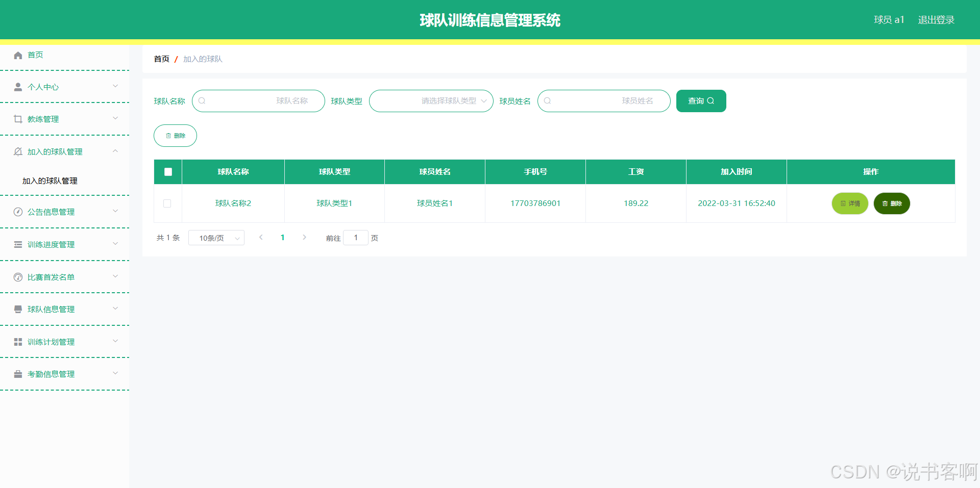
Task: Click the search icon inside 球队名称 field
Action: tap(202, 101)
